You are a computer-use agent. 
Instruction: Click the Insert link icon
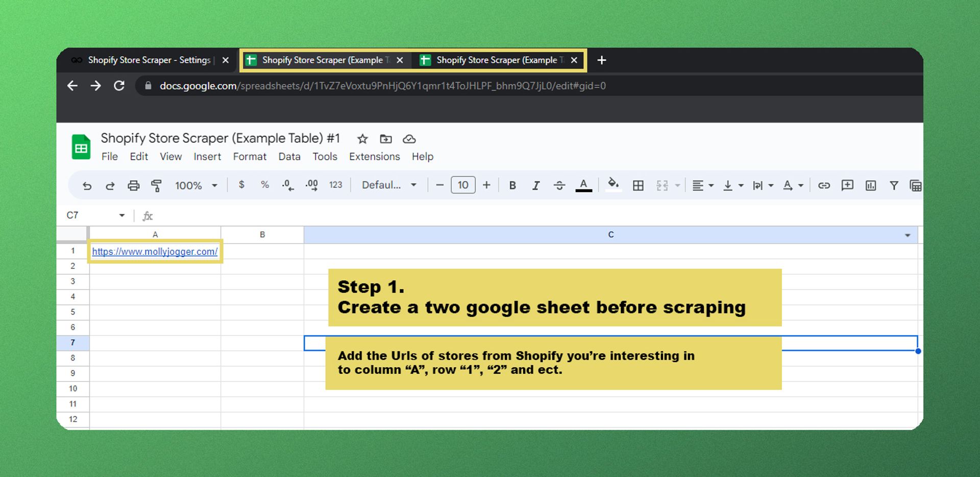(824, 185)
